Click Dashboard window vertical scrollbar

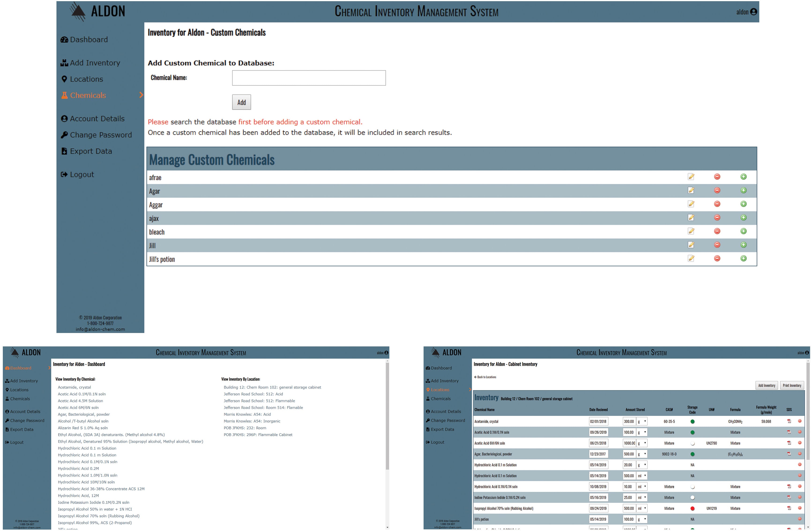(x=387, y=416)
